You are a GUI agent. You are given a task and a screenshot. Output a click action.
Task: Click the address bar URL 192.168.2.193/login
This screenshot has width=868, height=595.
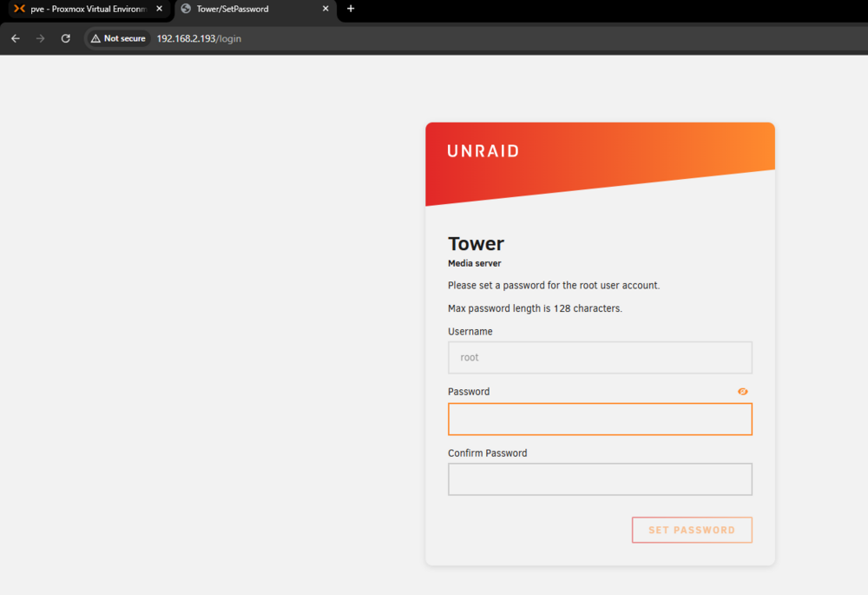[199, 39]
